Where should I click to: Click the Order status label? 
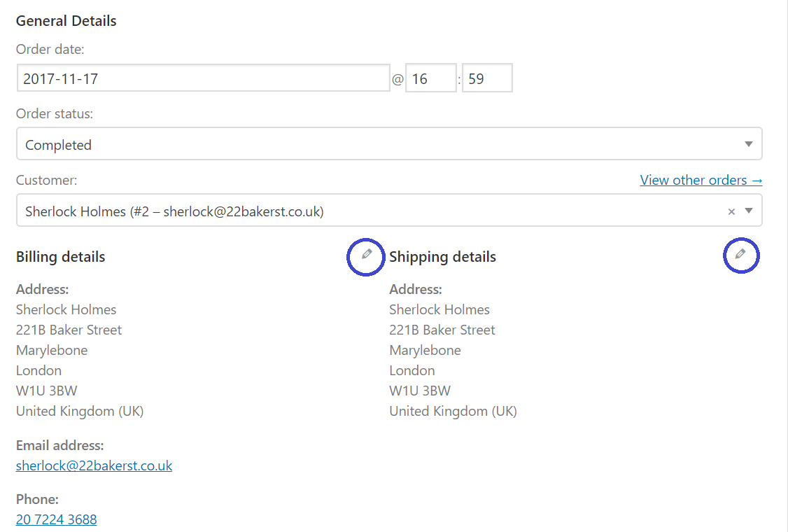55,113
